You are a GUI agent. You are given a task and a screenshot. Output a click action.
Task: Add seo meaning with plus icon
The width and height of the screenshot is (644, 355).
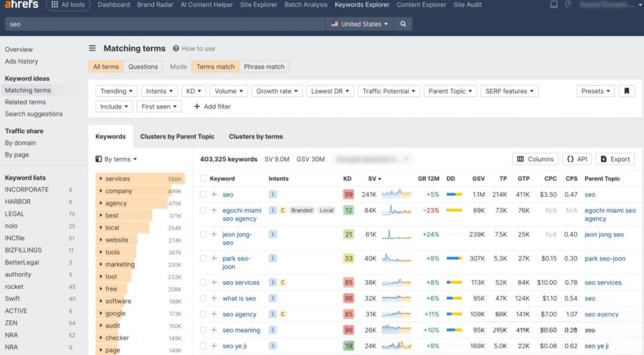click(214, 330)
